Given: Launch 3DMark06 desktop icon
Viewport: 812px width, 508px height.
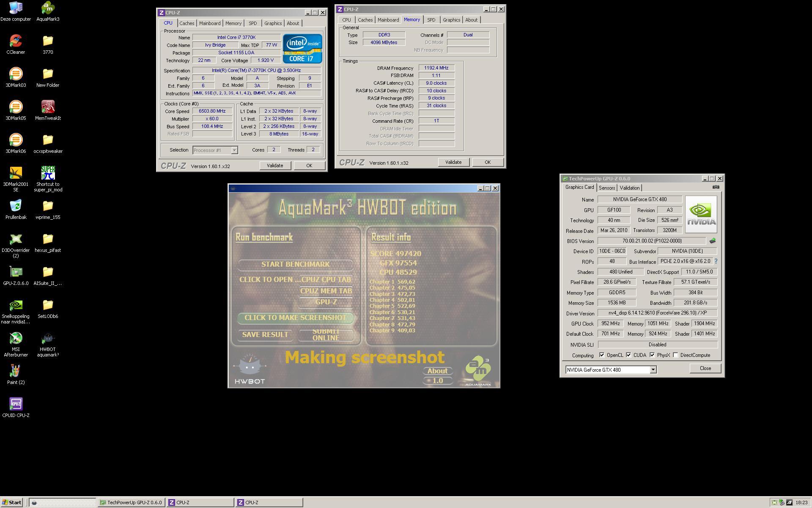Looking at the screenshot, I should [x=16, y=143].
